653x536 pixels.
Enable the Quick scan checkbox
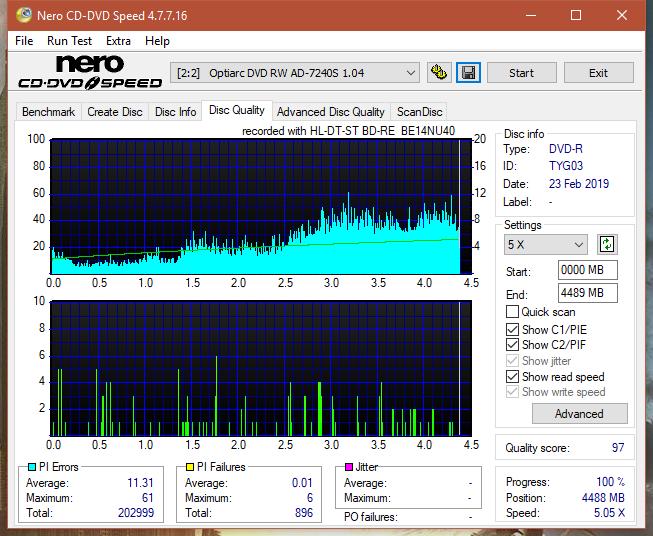512,312
